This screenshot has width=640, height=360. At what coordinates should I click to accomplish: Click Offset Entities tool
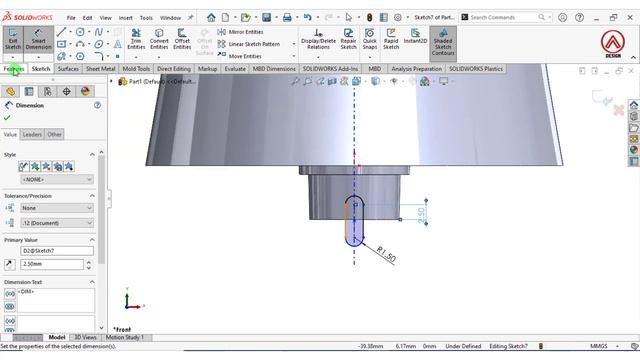(x=182, y=39)
